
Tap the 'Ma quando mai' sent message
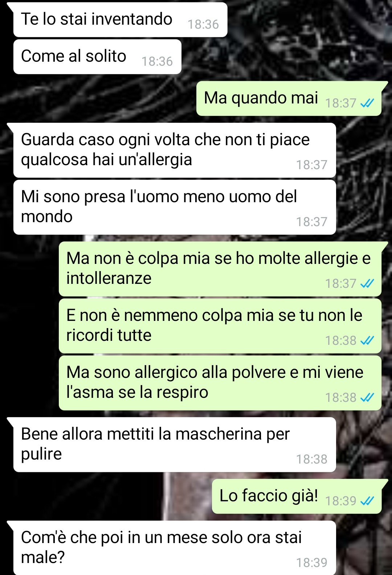[289, 98]
